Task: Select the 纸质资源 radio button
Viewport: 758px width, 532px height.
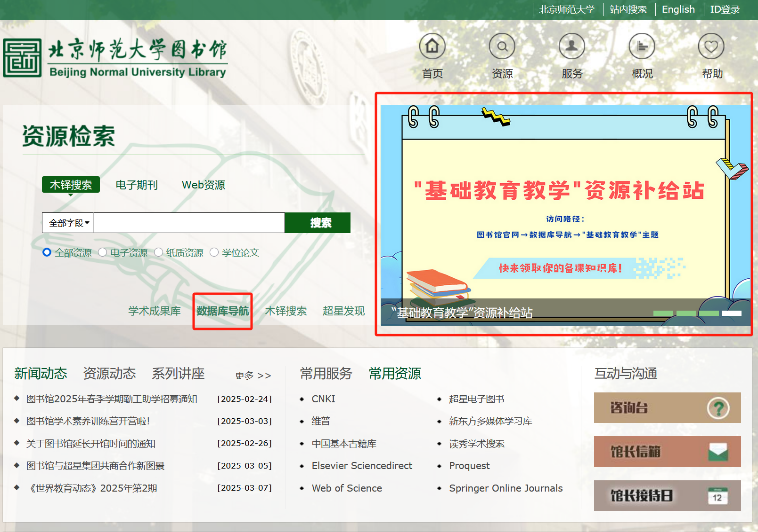Action: click(x=159, y=252)
